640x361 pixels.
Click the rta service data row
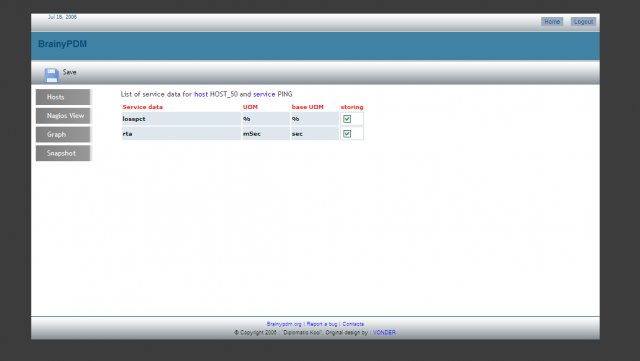(242, 134)
